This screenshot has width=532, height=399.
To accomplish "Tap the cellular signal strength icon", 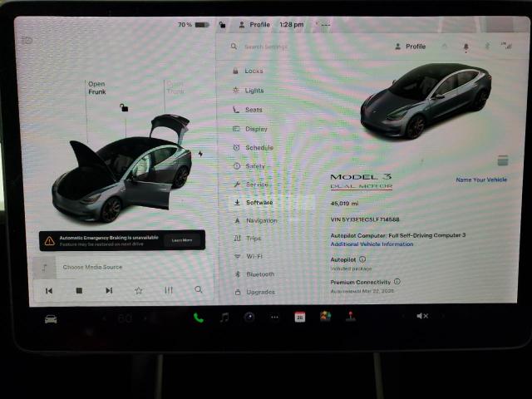I will click(x=506, y=47).
